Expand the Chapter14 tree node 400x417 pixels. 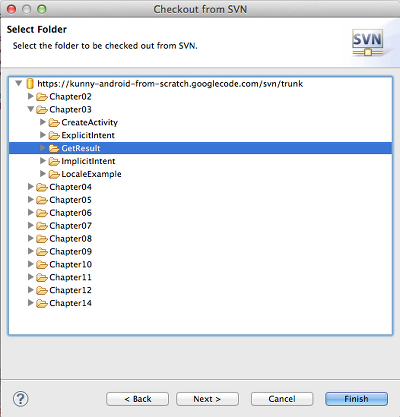(30, 302)
